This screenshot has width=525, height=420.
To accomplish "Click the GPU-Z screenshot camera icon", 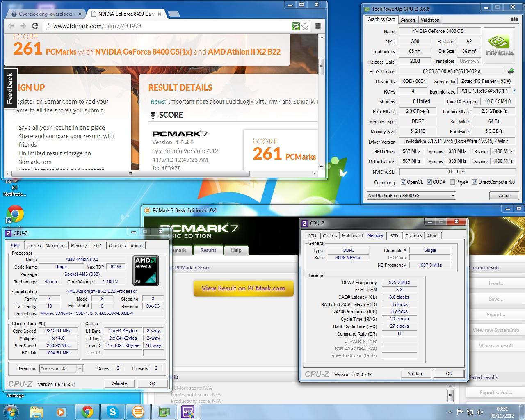I will 514,19.
